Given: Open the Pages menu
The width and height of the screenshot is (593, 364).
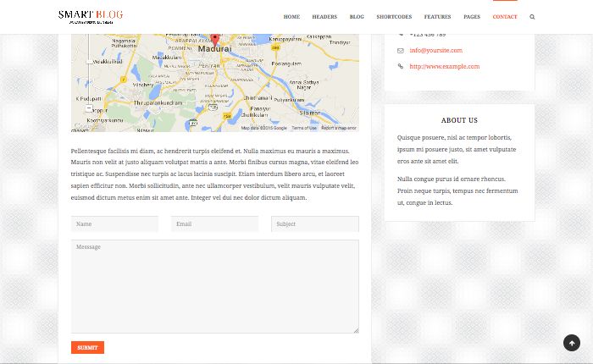Looking at the screenshot, I should (472, 17).
